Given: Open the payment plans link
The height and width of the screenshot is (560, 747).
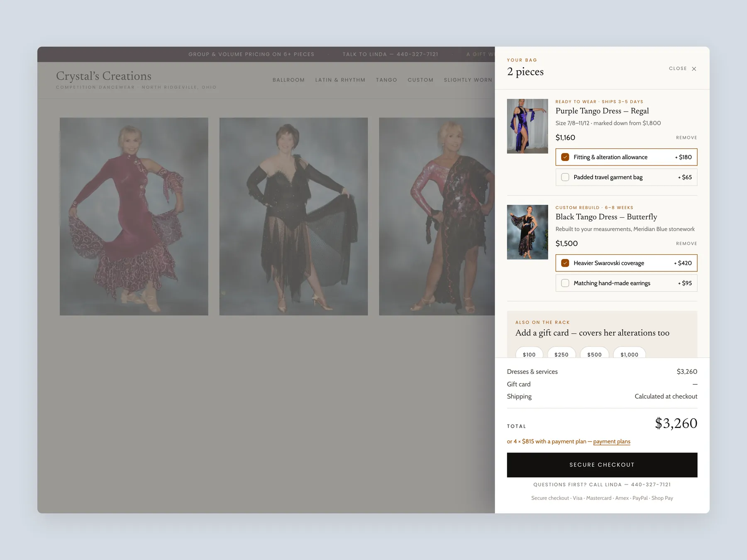Looking at the screenshot, I should 612,441.
